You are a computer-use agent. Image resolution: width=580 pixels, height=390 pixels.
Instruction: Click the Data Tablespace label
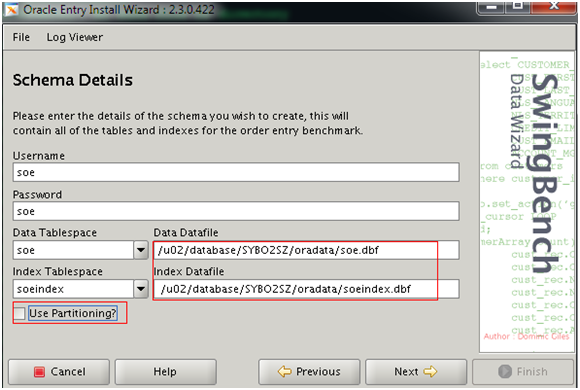(x=55, y=233)
